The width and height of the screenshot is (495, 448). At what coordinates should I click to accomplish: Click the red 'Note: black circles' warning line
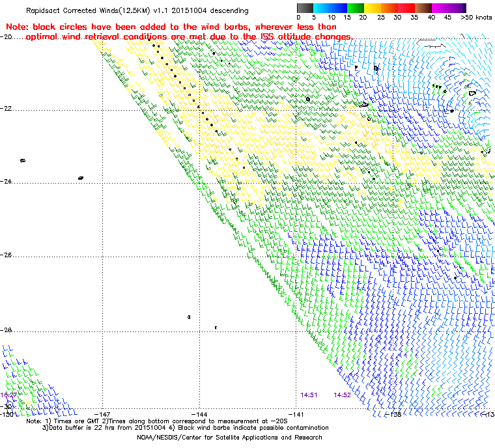pyautogui.click(x=171, y=27)
